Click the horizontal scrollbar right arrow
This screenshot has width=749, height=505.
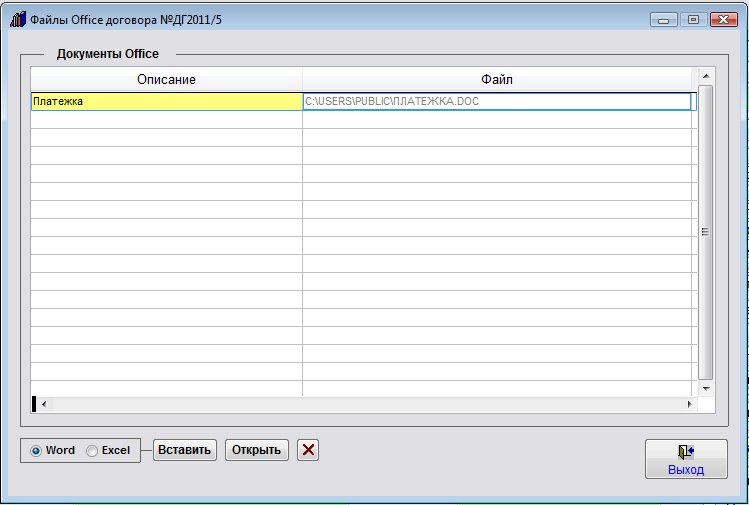[689, 404]
